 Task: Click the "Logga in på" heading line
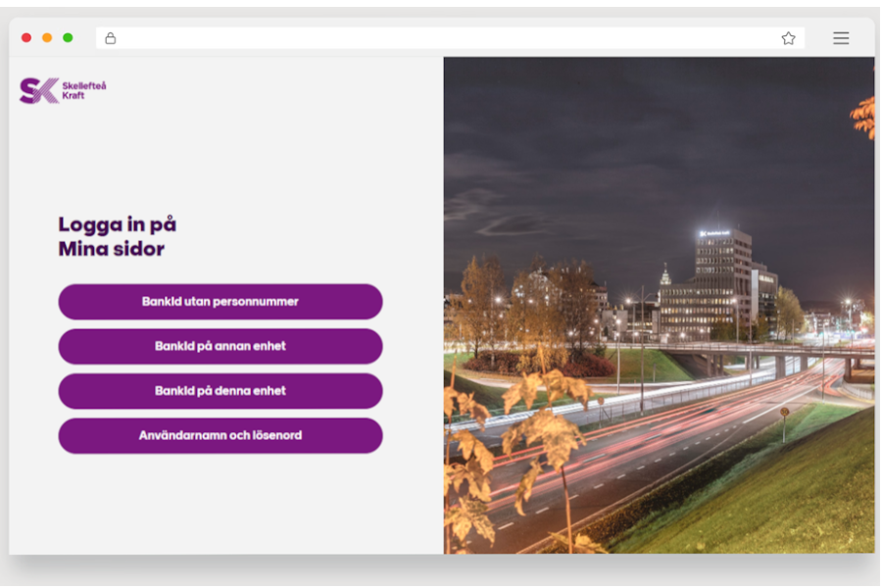pos(117,224)
